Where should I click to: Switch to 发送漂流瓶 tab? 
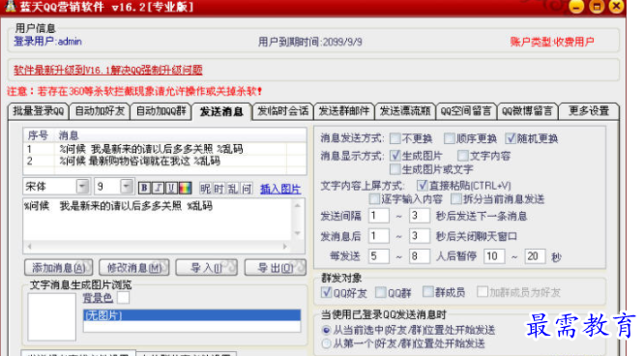[405, 111]
